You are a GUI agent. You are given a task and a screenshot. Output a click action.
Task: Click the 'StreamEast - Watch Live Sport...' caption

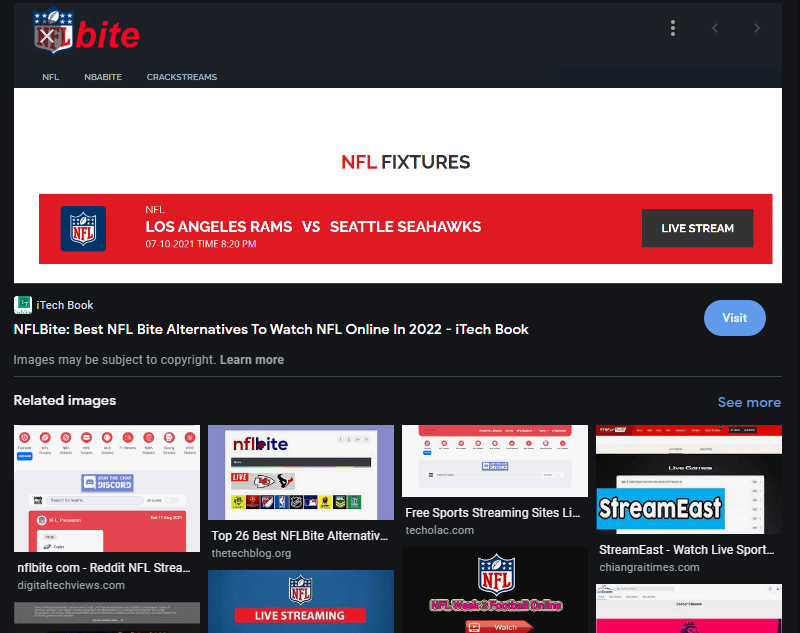(x=687, y=550)
